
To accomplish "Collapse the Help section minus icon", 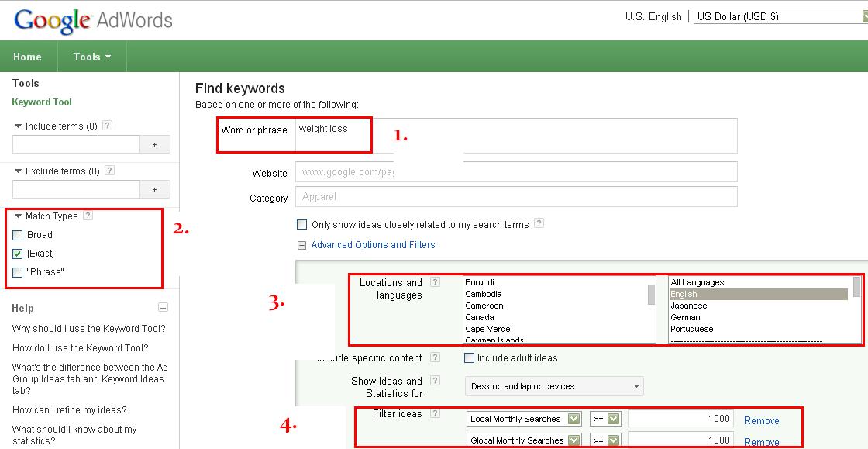I will click(x=163, y=308).
